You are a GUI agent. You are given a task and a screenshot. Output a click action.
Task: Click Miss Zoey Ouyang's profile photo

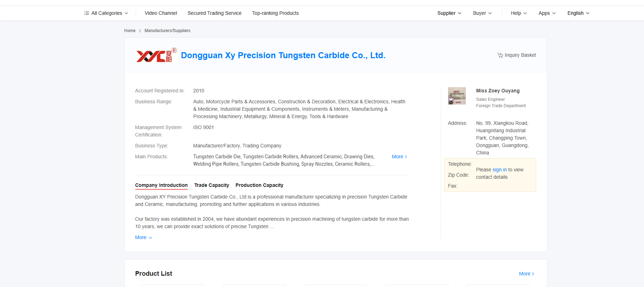[457, 96]
